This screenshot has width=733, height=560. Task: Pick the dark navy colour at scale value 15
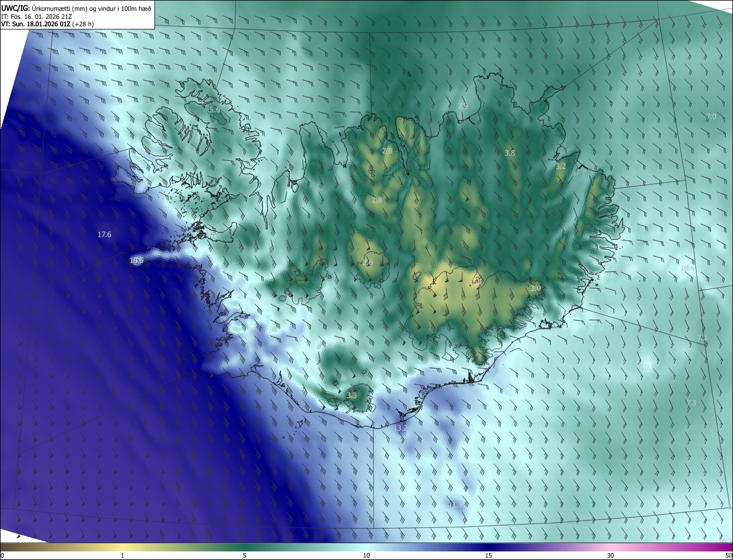(x=488, y=547)
